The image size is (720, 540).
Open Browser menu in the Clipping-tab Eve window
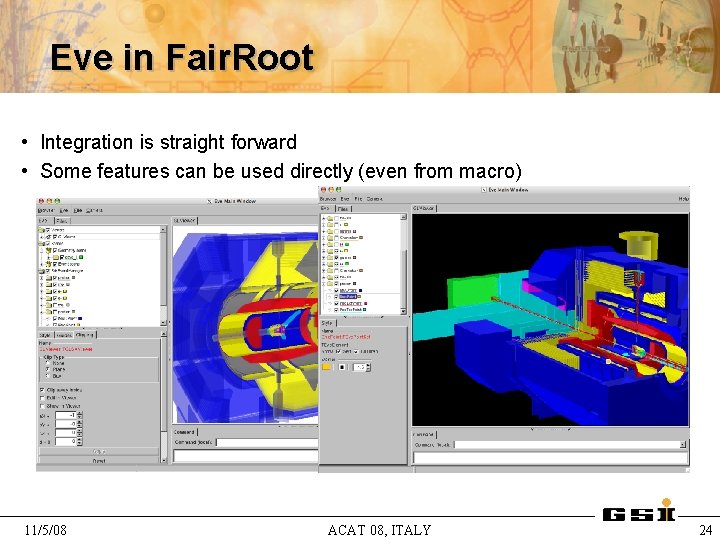pyautogui.click(x=46, y=210)
